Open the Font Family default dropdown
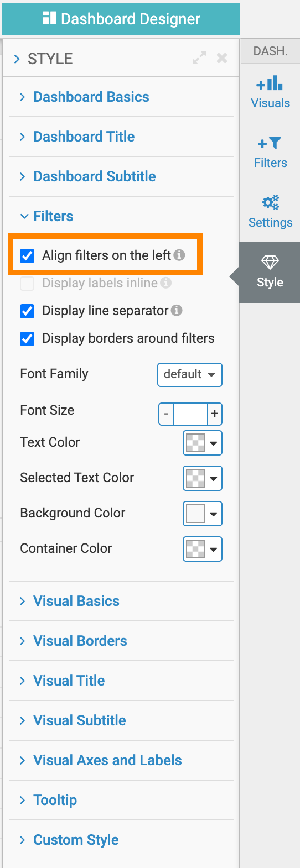This screenshot has width=300, height=868. [x=190, y=374]
